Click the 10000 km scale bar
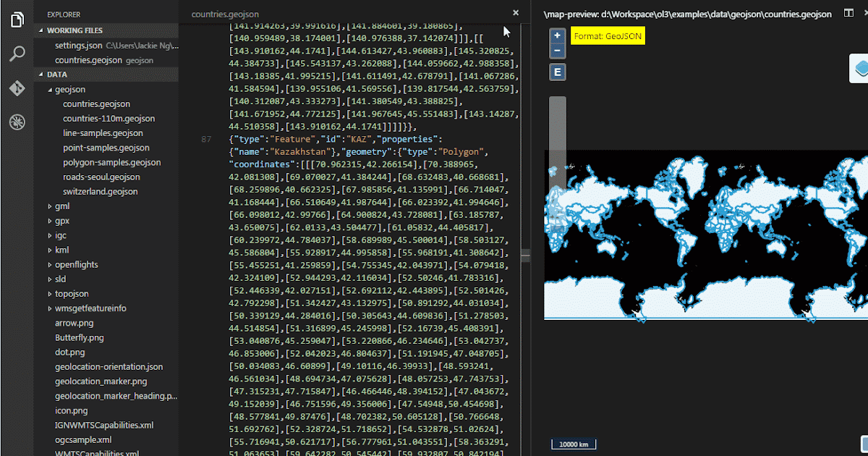Screen dimensions: 868x456 (574, 444)
